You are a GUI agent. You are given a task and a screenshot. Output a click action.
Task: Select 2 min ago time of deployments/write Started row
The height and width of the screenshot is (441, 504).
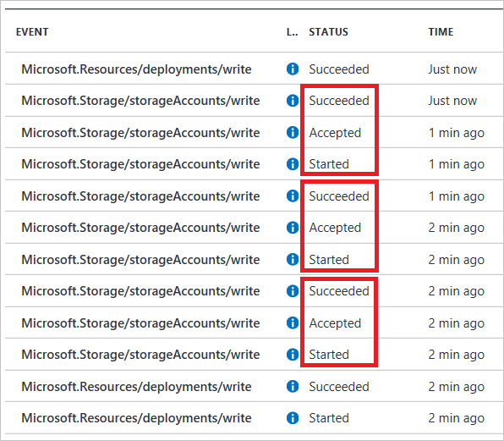tap(456, 418)
